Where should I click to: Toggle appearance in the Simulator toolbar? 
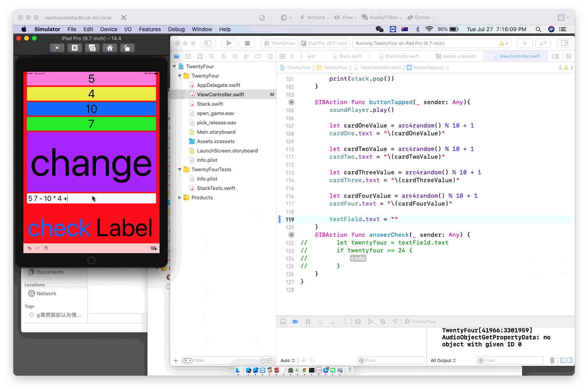coord(57,48)
